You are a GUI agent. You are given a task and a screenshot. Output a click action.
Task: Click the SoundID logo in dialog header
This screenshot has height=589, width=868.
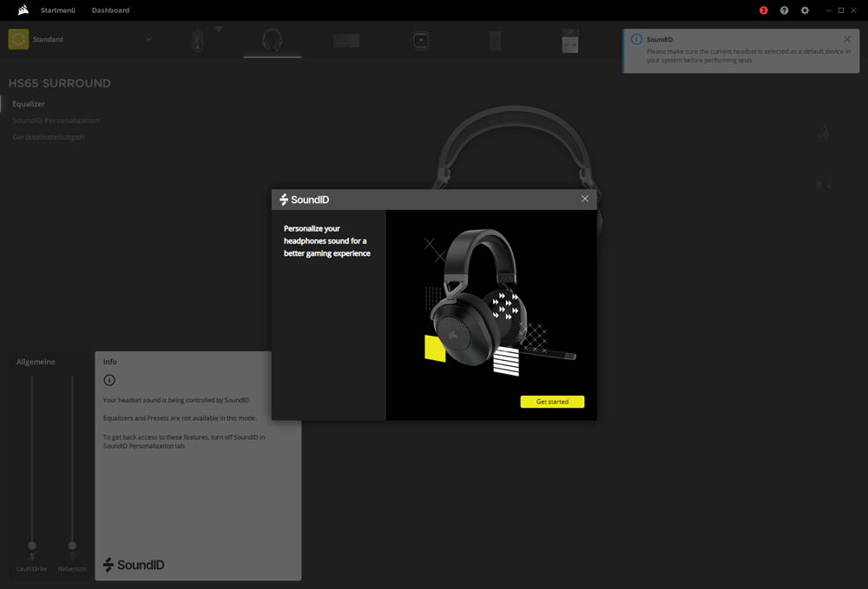click(x=304, y=200)
